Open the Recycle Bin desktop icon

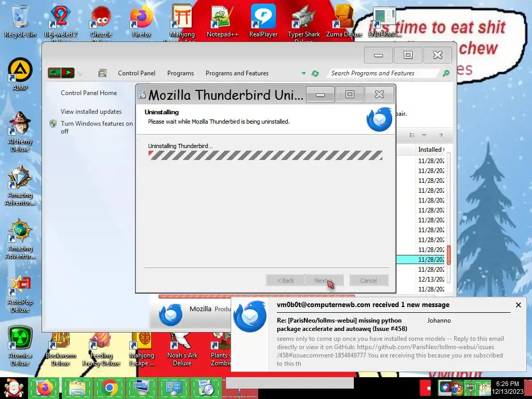pyautogui.click(x=20, y=21)
